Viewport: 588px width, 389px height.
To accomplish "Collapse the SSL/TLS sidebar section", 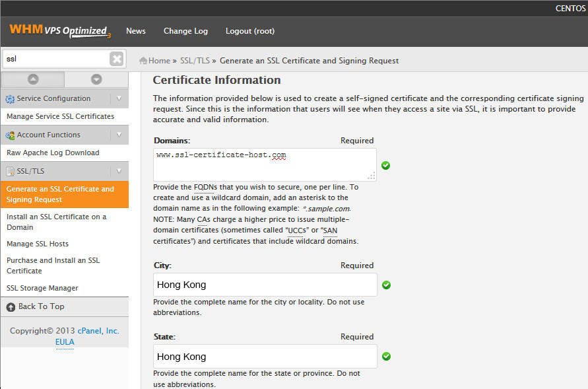I will pyautogui.click(x=119, y=171).
